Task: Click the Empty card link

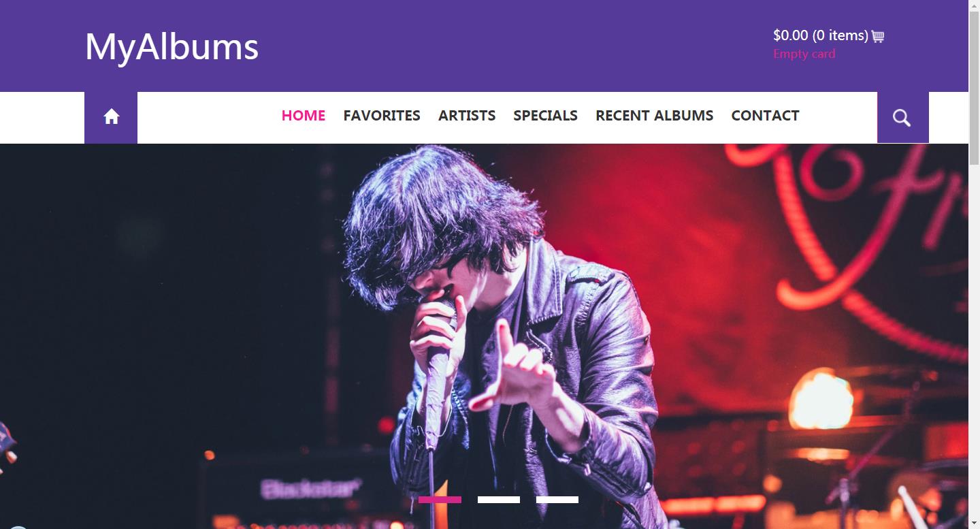Action: point(804,54)
